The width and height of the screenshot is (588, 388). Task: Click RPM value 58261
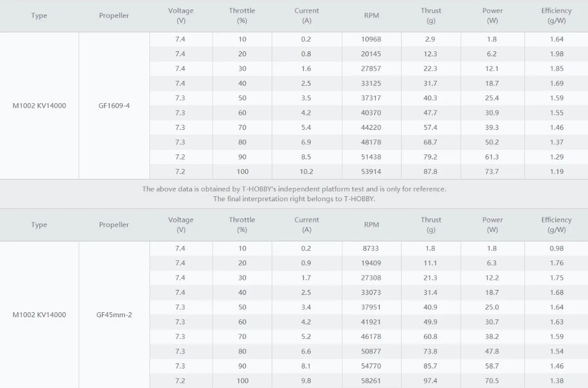click(x=371, y=381)
